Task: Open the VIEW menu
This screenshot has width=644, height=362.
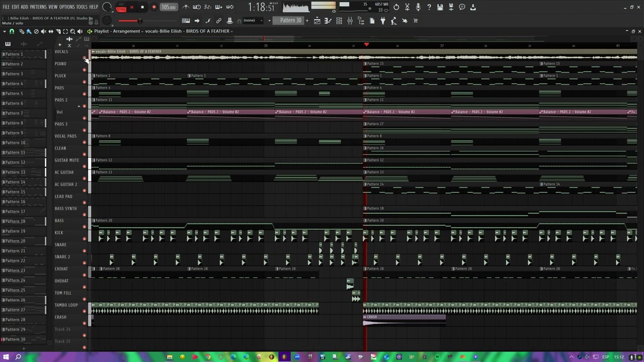Action: click(53, 7)
